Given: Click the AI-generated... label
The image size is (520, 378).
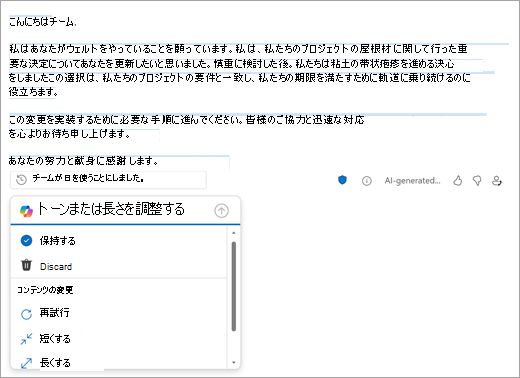Looking at the screenshot, I should tap(412, 181).
